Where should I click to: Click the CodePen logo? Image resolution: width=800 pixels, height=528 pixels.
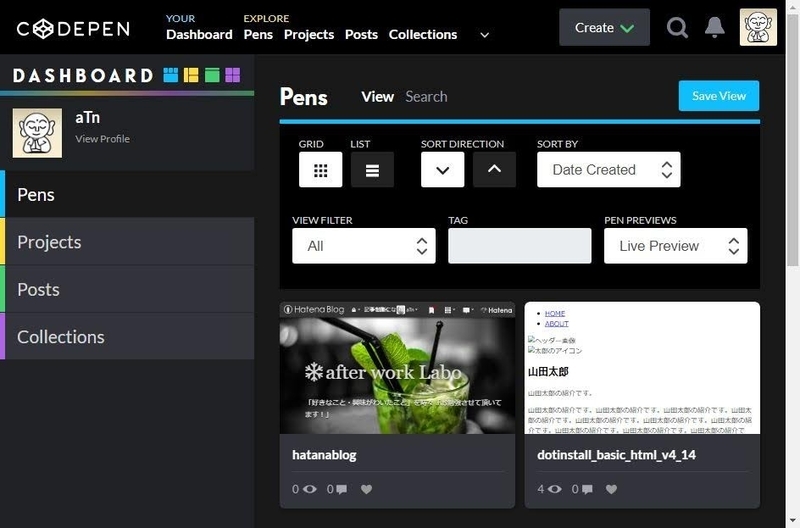pos(73,29)
